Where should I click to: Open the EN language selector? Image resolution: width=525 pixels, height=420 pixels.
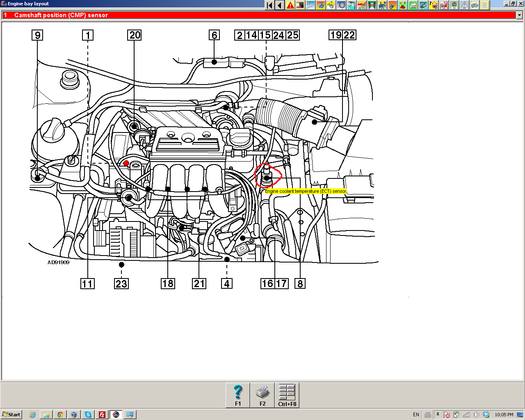tap(416, 415)
